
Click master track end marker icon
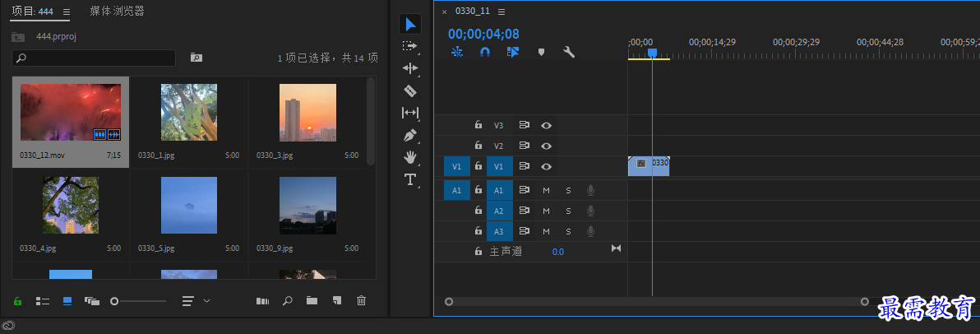pos(617,248)
